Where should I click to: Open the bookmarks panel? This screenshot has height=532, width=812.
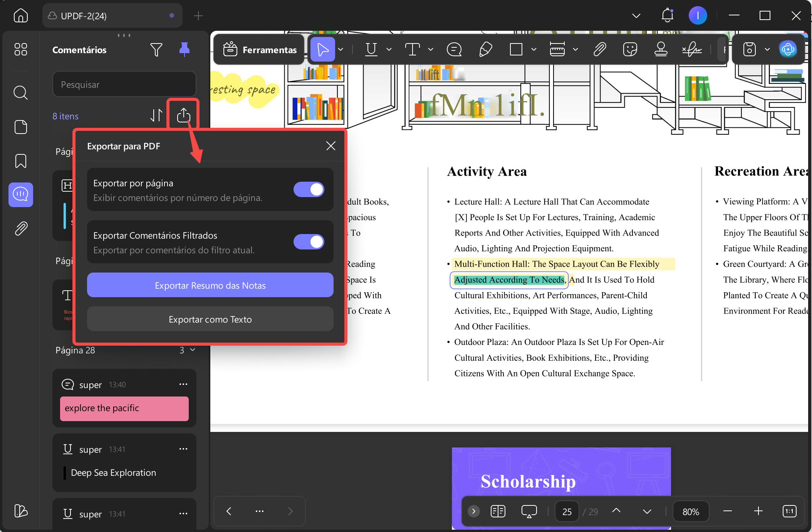20,161
